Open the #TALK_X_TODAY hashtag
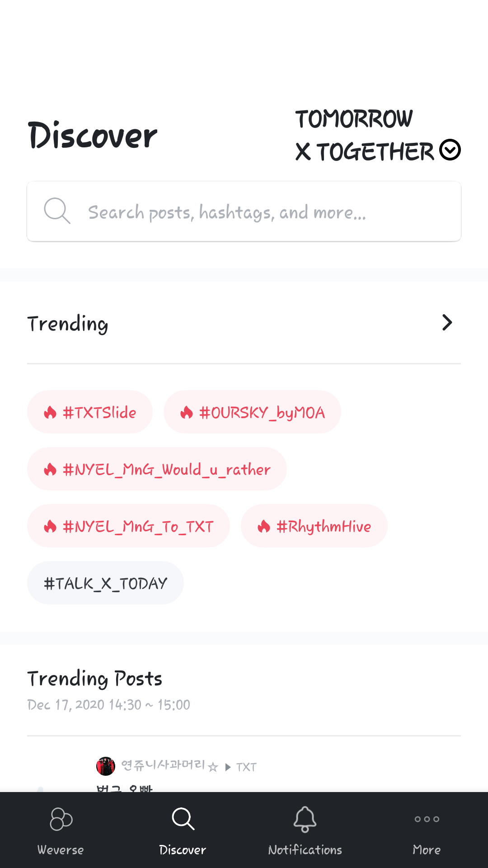 tap(105, 583)
